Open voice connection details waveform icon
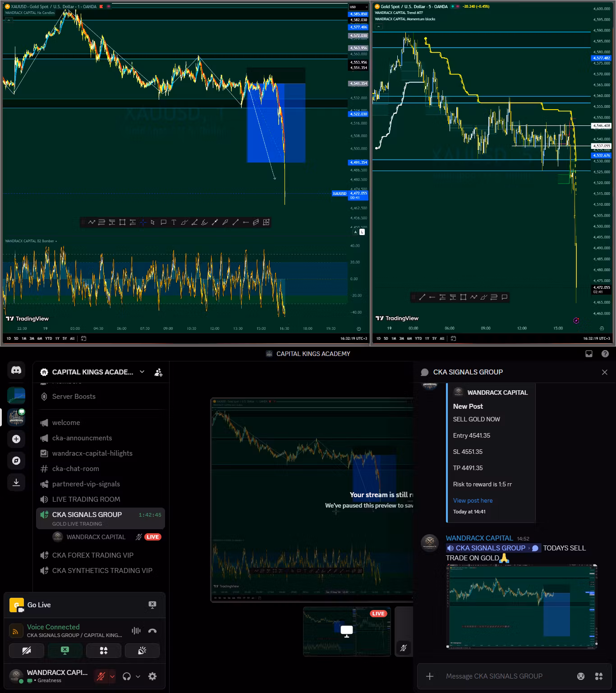The height and width of the screenshot is (693, 616). [x=136, y=631]
